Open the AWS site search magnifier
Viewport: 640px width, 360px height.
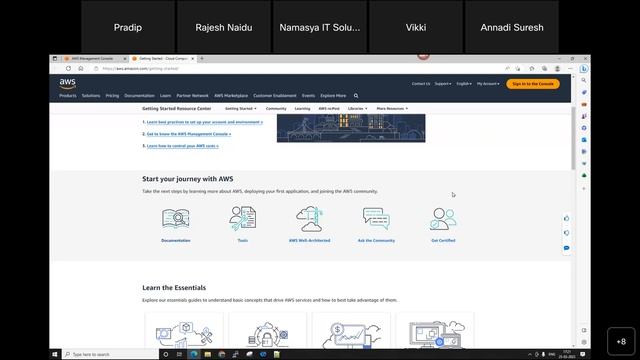click(x=356, y=96)
